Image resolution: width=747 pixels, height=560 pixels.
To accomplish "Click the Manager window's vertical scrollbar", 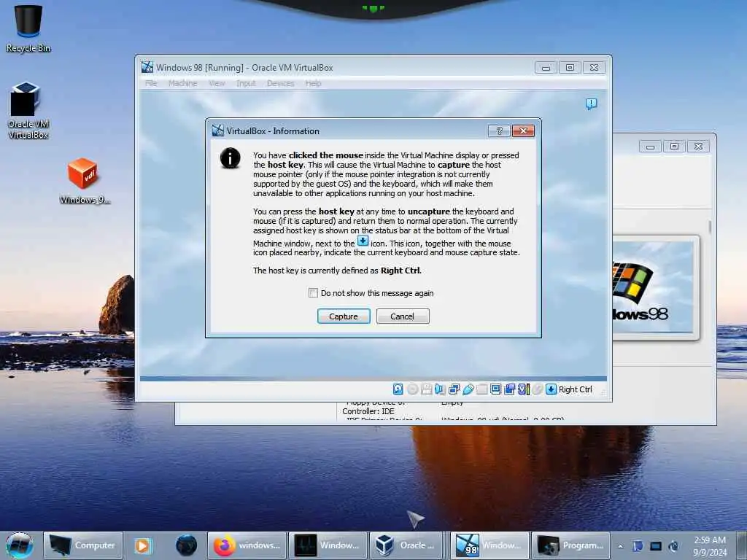I will click(710, 227).
